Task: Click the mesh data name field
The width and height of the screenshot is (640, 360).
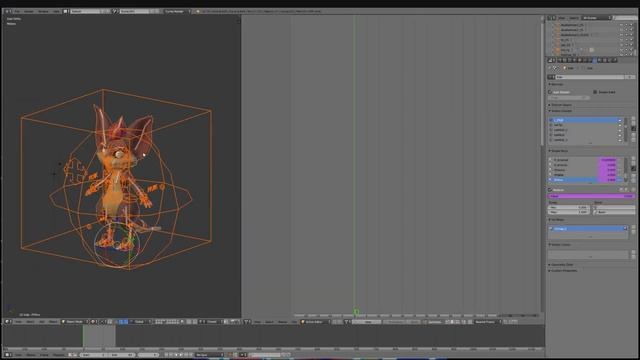Action: (590, 77)
